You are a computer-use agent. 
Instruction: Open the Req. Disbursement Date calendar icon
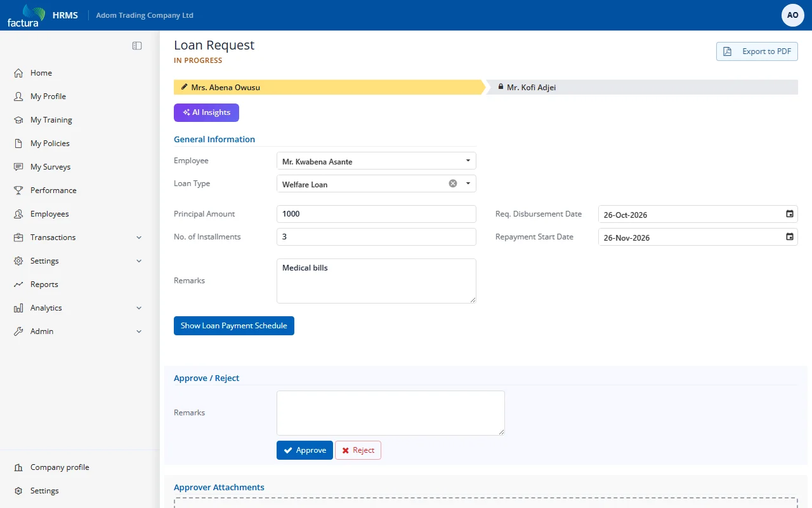(x=790, y=214)
